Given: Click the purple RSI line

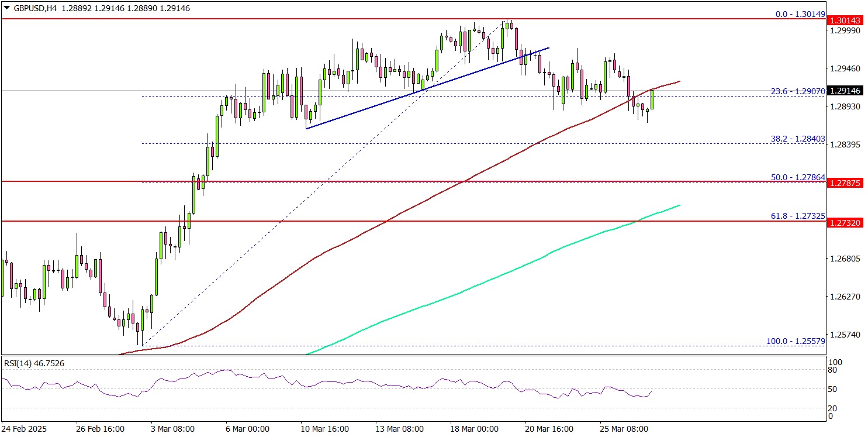Looking at the screenshot, I should [351, 384].
